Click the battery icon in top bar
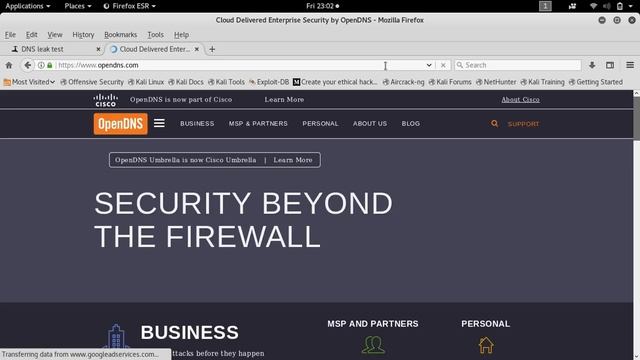 620,6
